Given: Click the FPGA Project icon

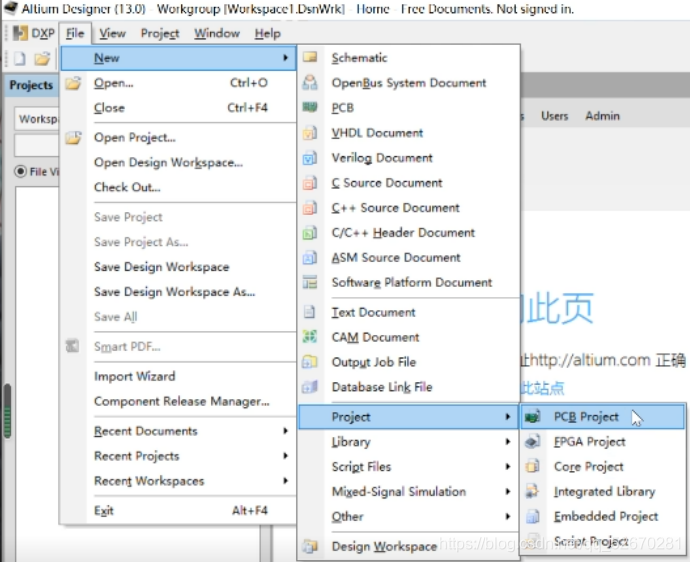Looking at the screenshot, I should point(532,441).
